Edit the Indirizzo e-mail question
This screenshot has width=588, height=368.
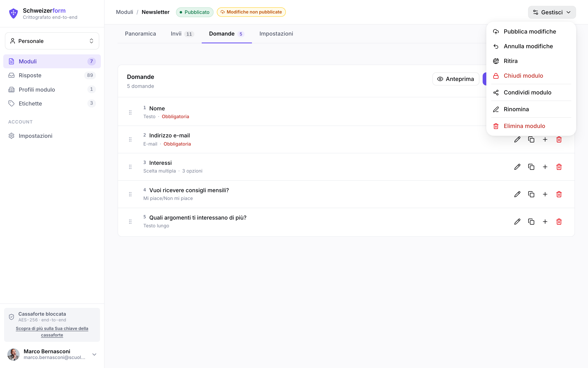click(x=517, y=139)
